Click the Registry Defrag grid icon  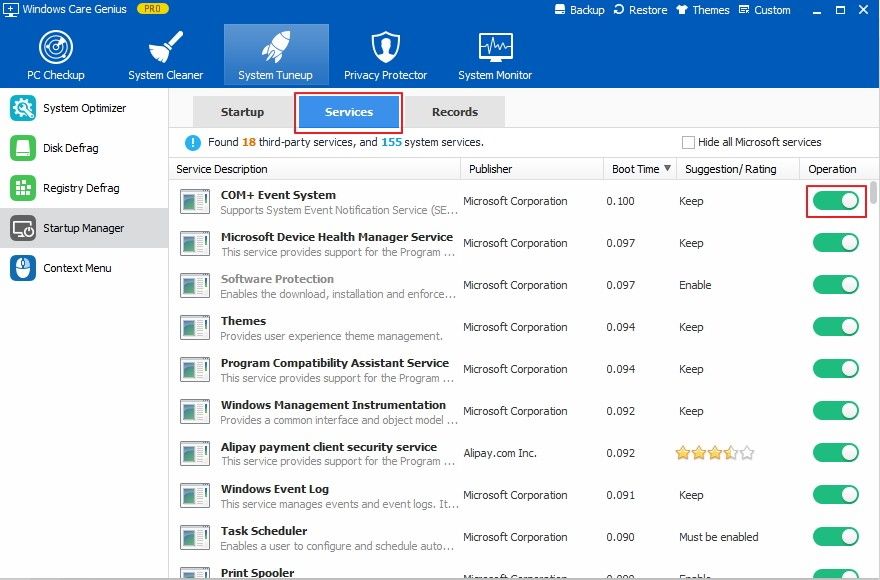pos(23,188)
